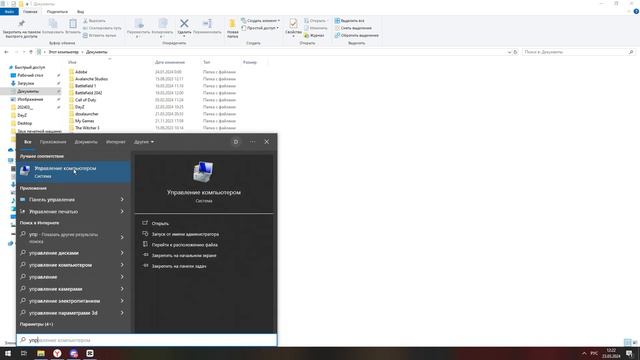Click Обратить выделение in ribbon
The height and width of the screenshot is (360, 640).
pyautogui.click(x=356, y=36)
